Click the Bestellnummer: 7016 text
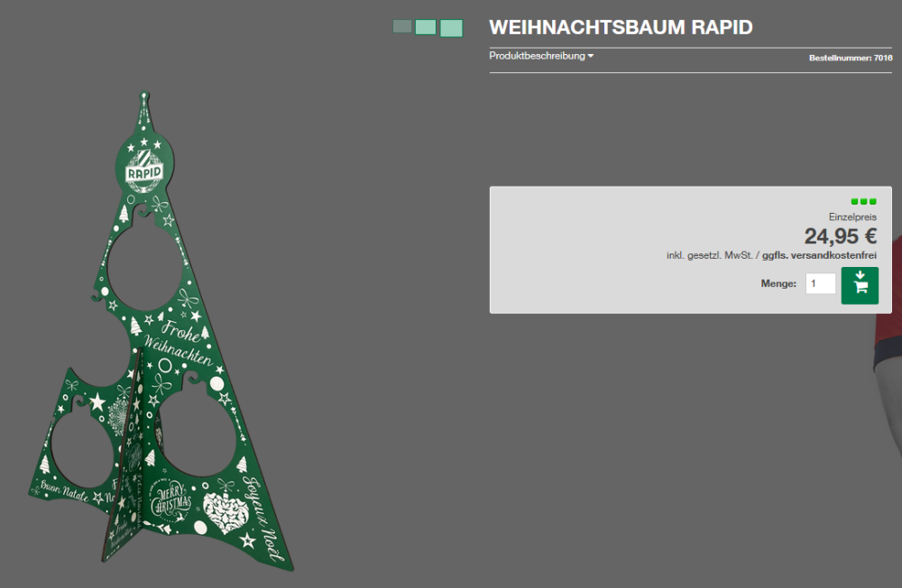The image size is (902, 588). pos(851,58)
